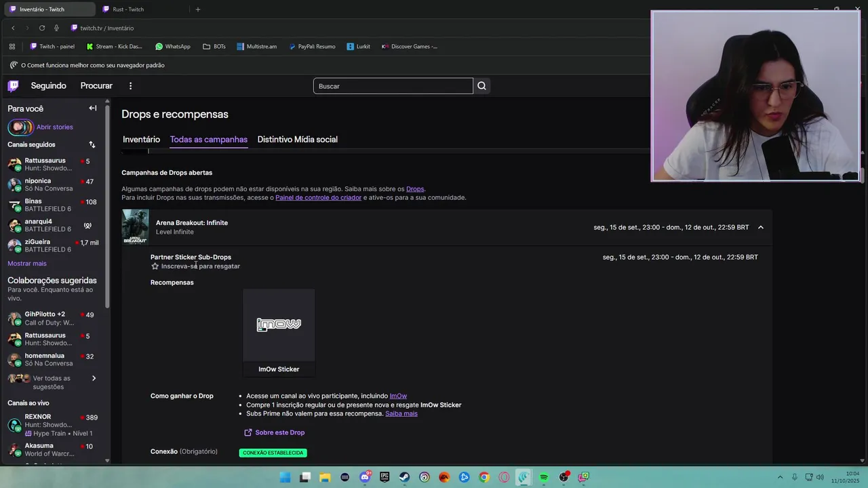Open the PayPal: Resumo bookmark
Image resolution: width=868 pixels, height=488 pixels.
pyautogui.click(x=312, y=47)
